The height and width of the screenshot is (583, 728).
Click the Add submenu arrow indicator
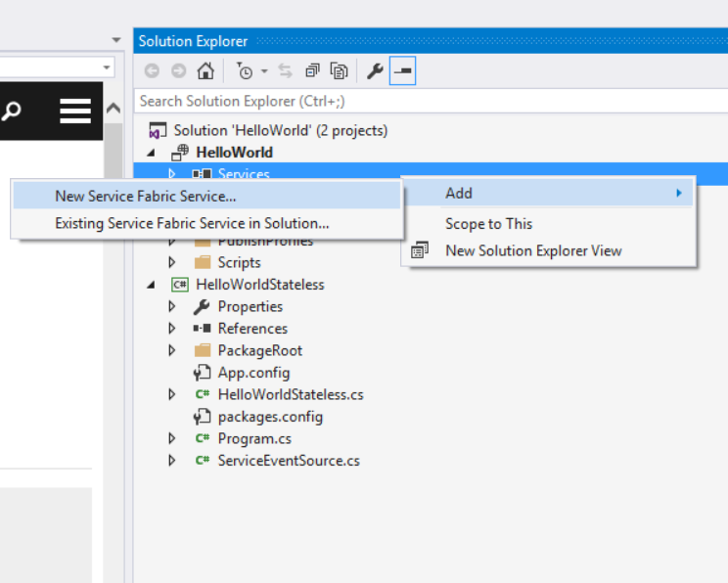(x=679, y=193)
